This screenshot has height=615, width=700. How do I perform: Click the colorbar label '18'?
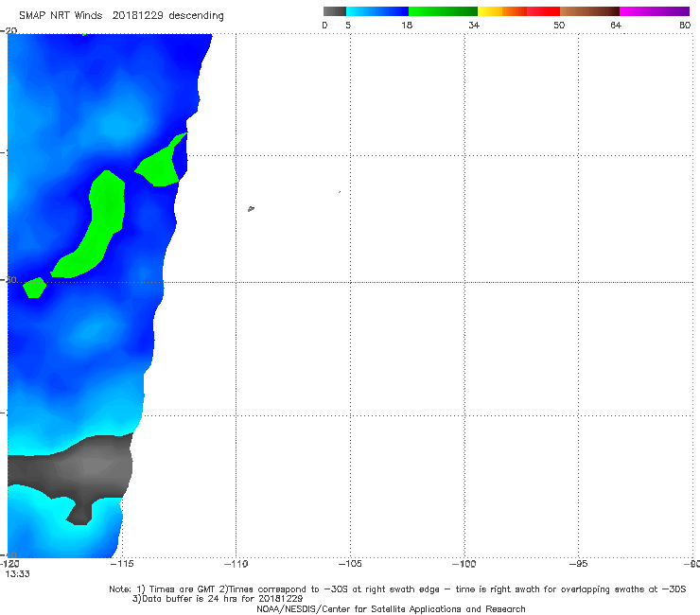tap(407, 25)
